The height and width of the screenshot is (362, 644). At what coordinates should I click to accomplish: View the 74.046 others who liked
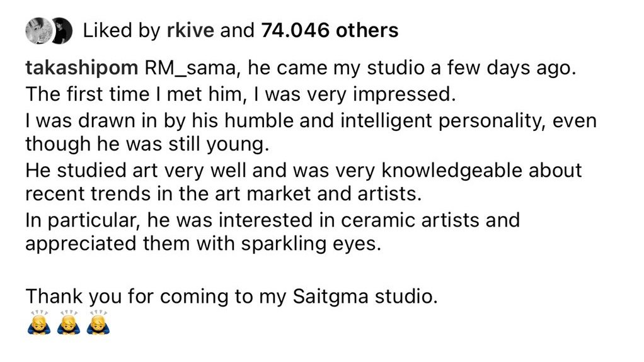(330, 31)
